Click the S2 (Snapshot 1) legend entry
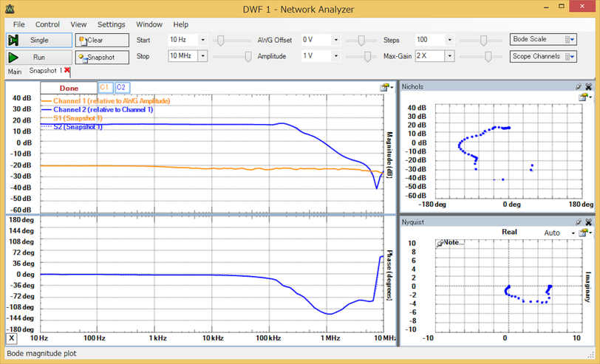Image resolution: width=600 pixels, height=364 pixels. click(72, 127)
